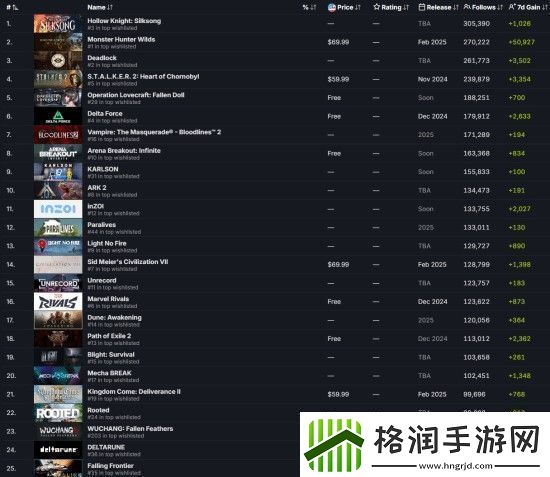The width and height of the screenshot is (550, 477).
Task: Open Paralives thumbnail image
Action: tap(58, 228)
